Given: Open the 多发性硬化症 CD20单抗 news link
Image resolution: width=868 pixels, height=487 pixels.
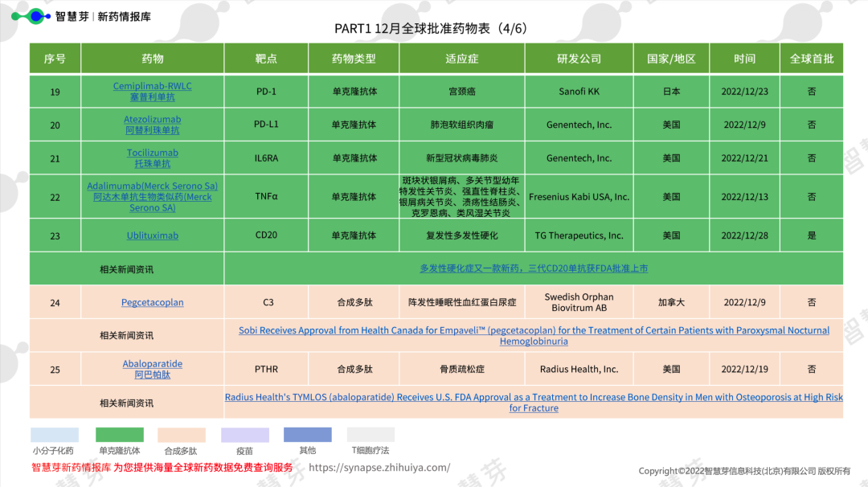Looking at the screenshot, I should 534,268.
